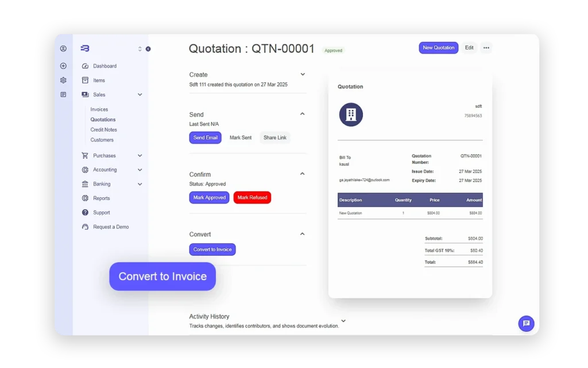The width and height of the screenshot is (588, 368).
Task: Collapse the Convert section chevron
Action: (x=302, y=234)
